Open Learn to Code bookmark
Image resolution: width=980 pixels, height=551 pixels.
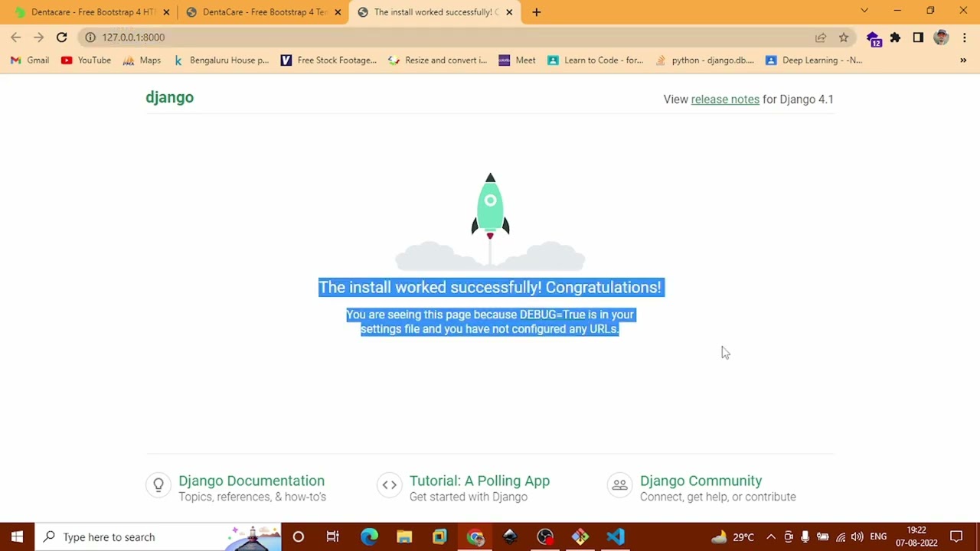pyautogui.click(x=596, y=60)
